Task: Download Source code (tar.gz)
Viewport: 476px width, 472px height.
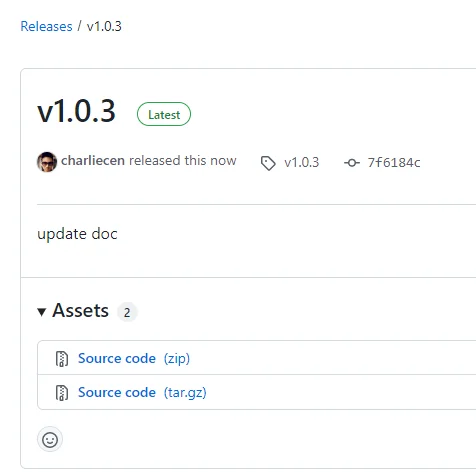Action: tap(142, 393)
